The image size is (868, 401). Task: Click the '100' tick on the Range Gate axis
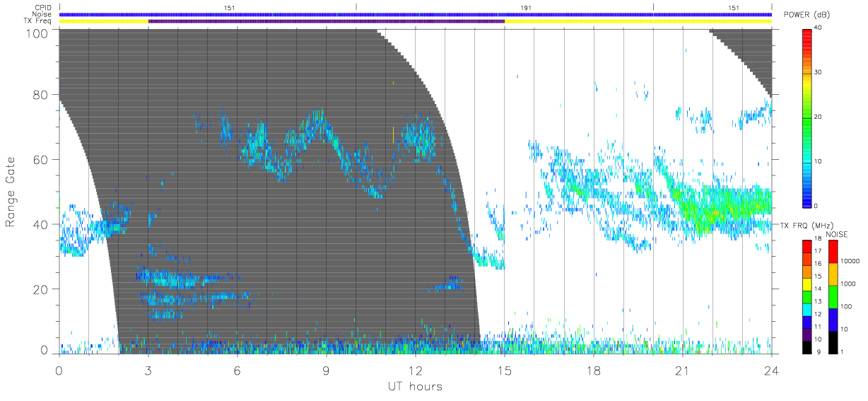click(38, 33)
